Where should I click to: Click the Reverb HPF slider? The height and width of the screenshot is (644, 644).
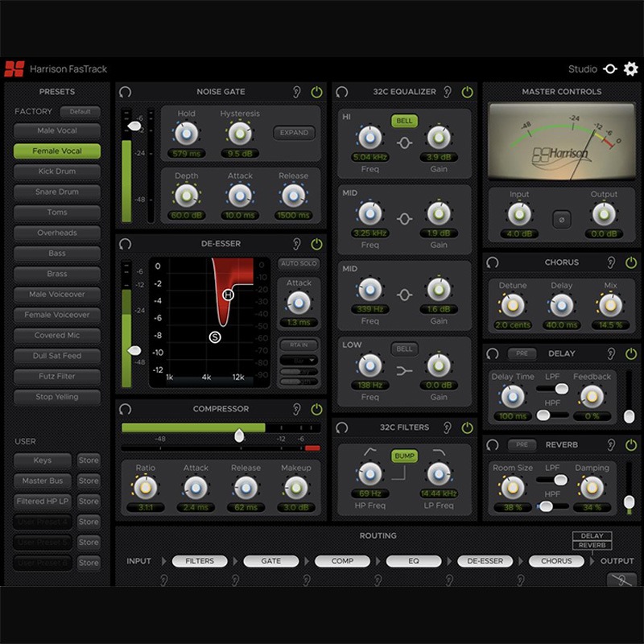[x=552, y=506]
